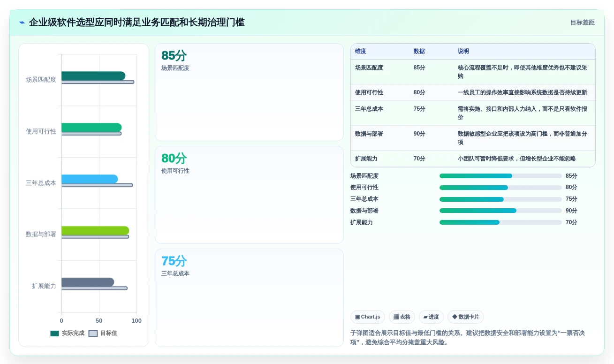Select the Chart.js tag chip
The height and width of the screenshot is (364, 614).
click(368, 317)
